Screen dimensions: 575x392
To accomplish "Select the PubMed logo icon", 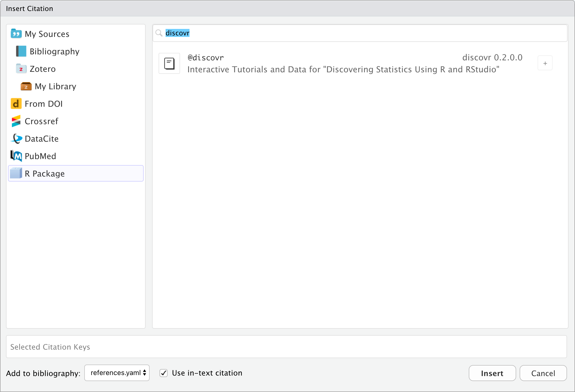I will tap(16, 156).
